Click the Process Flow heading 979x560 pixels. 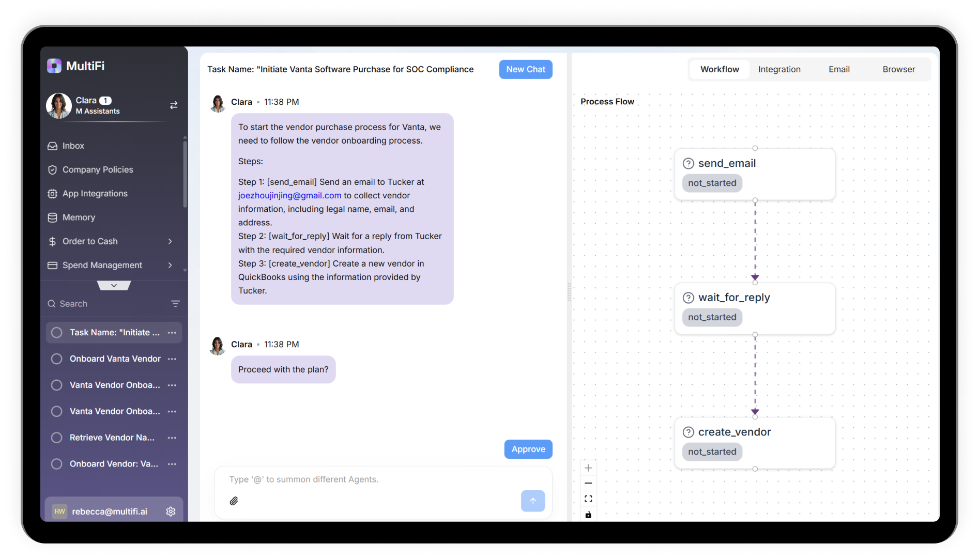pos(607,102)
